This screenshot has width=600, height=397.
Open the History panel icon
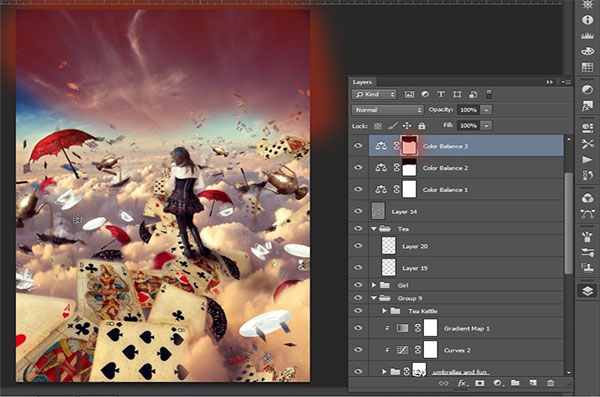click(587, 175)
